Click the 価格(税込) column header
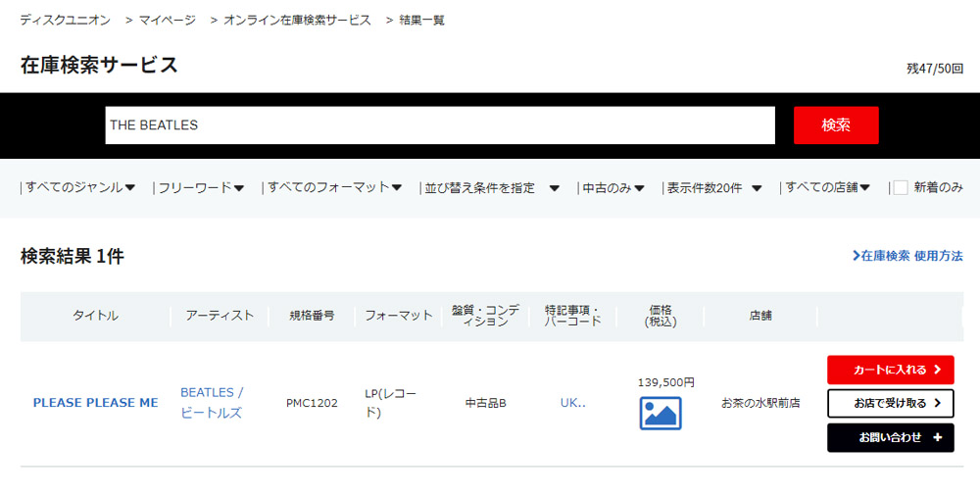Image resolution: width=980 pixels, height=497 pixels. pyautogui.click(x=660, y=316)
